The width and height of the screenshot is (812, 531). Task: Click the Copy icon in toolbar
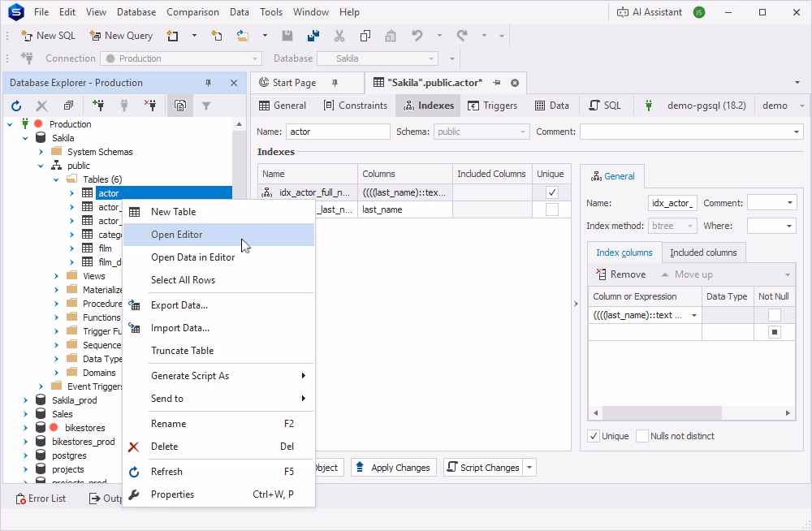click(x=365, y=36)
